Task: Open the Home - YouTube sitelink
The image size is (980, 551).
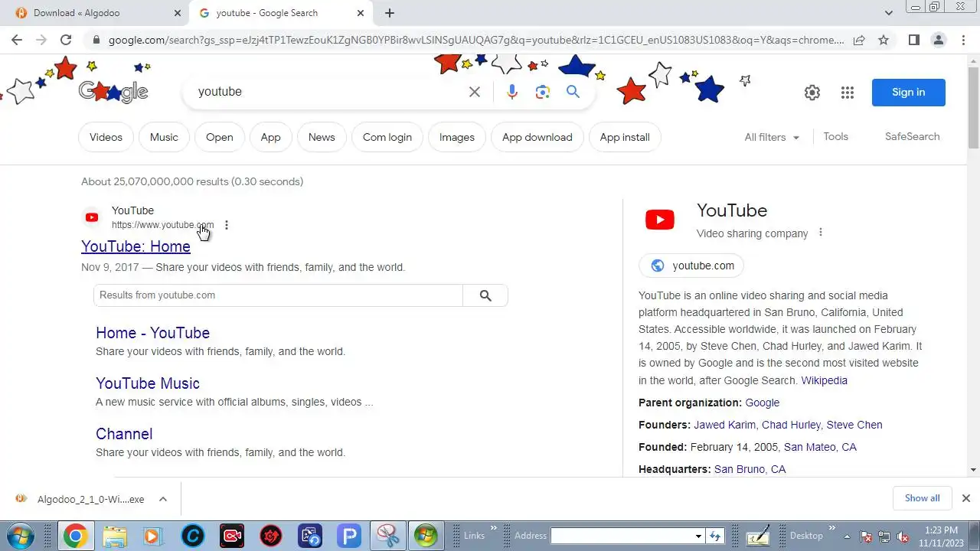Action: click(152, 333)
